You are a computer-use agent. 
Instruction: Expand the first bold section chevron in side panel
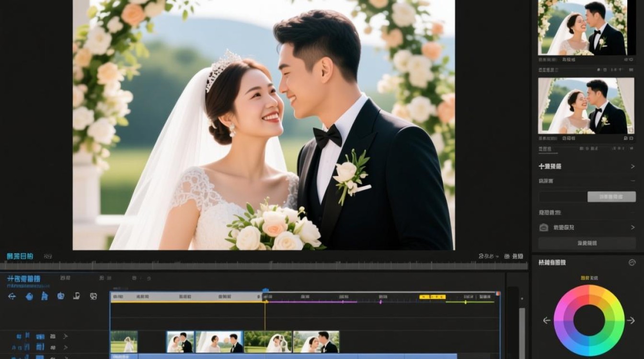632,167
